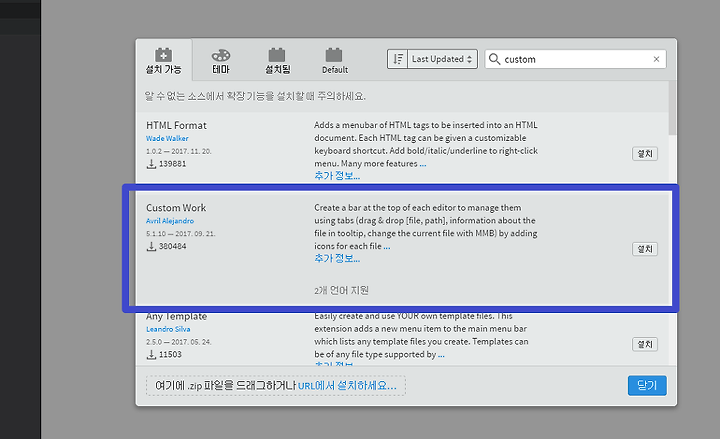Viewport: 720px width, 439px height.
Task: Open the 설치 가능 (Available) tab
Action: (163, 61)
